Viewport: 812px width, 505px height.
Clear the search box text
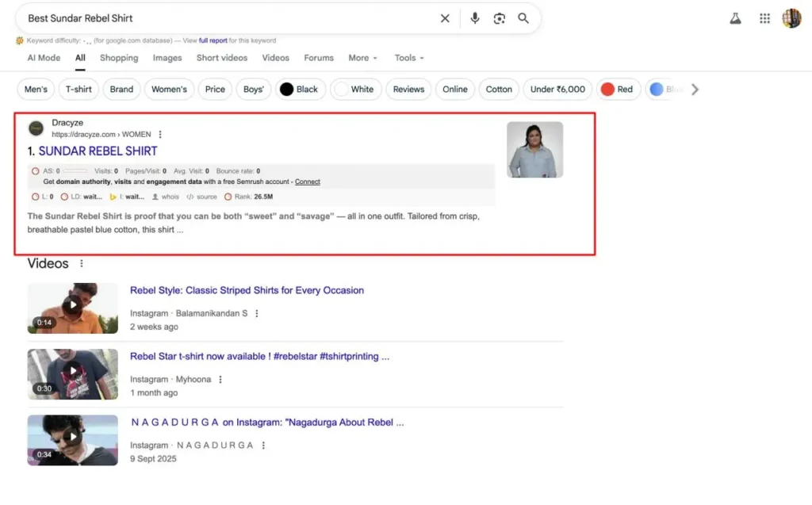445,18
